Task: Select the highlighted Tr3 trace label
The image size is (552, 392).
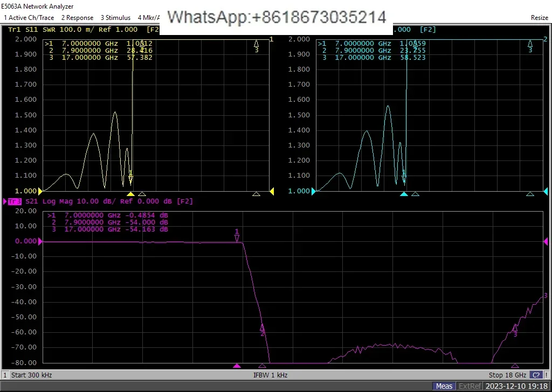Action: click(15, 201)
